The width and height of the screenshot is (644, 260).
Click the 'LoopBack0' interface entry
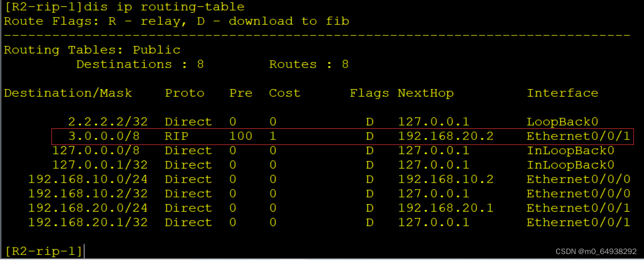click(x=563, y=122)
